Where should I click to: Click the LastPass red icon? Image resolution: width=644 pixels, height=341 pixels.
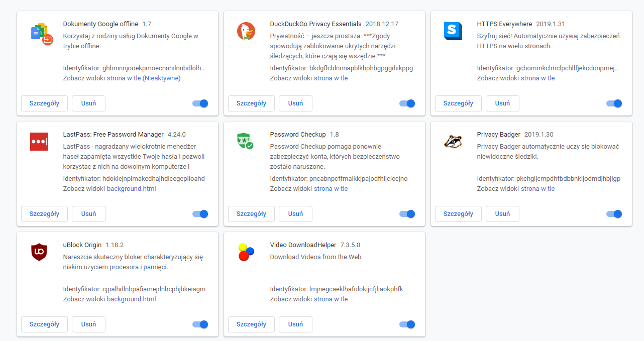click(x=39, y=142)
